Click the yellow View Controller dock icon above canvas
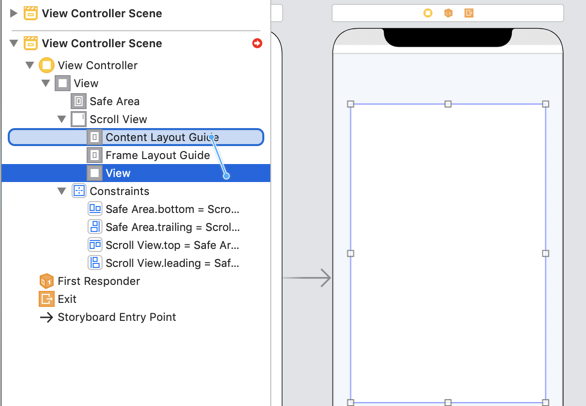This screenshot has width=586, height=406. click(x=428, y=13)
